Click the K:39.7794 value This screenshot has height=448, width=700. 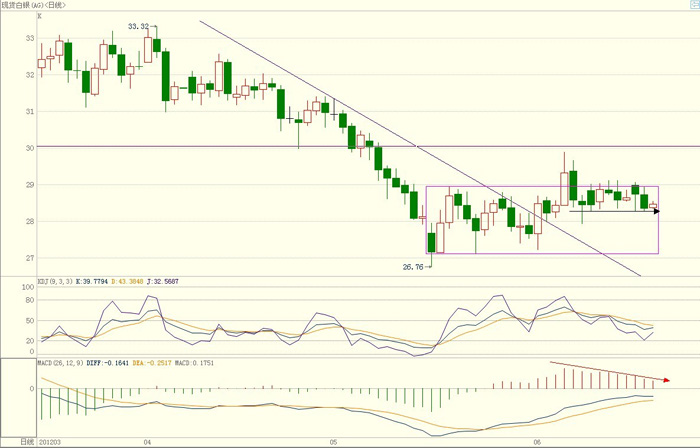(92, 282)
